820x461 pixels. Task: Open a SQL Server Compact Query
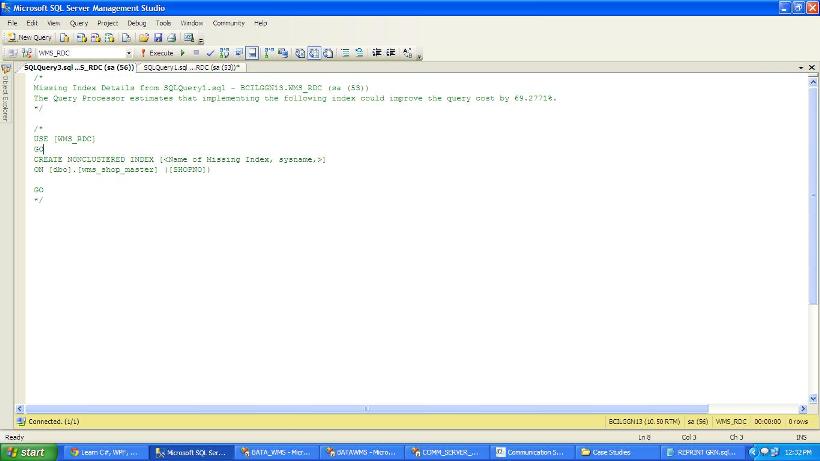click(x=126, y=38)
